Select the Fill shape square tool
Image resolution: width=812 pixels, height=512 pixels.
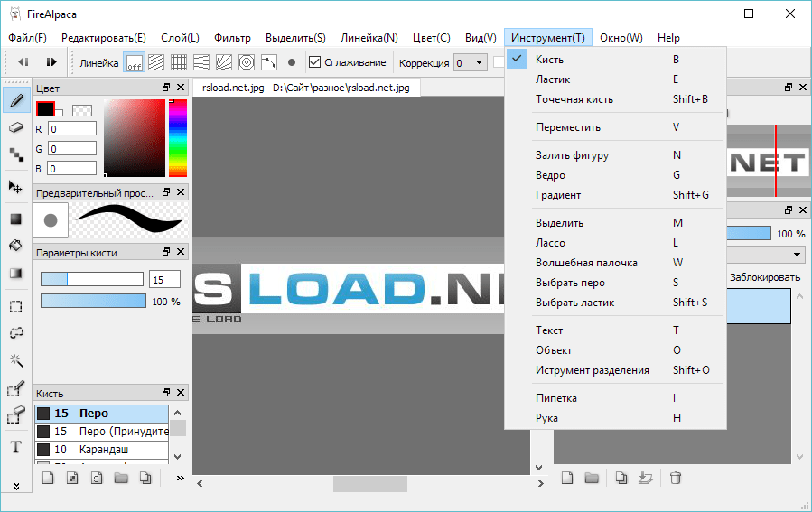click(x=16, y=219)
